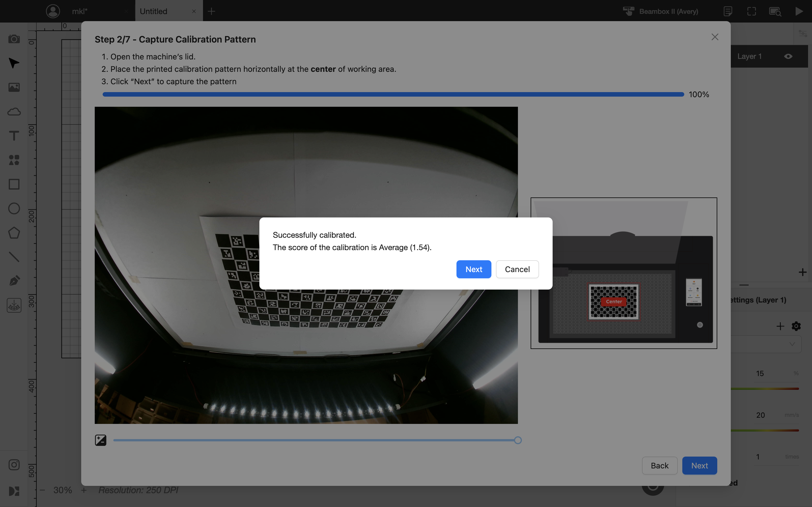812x507 pixels.
Task: Click Next in the calibration success dialog
Action: [x=473, y=269]
